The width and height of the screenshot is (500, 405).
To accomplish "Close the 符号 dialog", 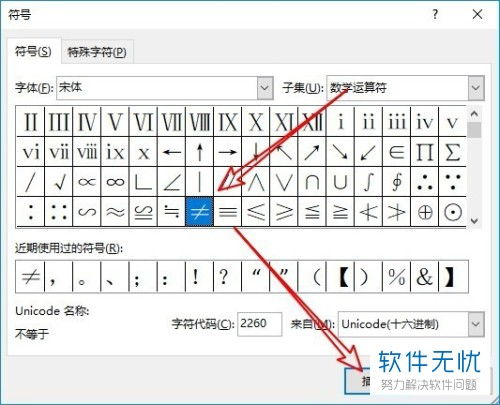I will [477, 14].
